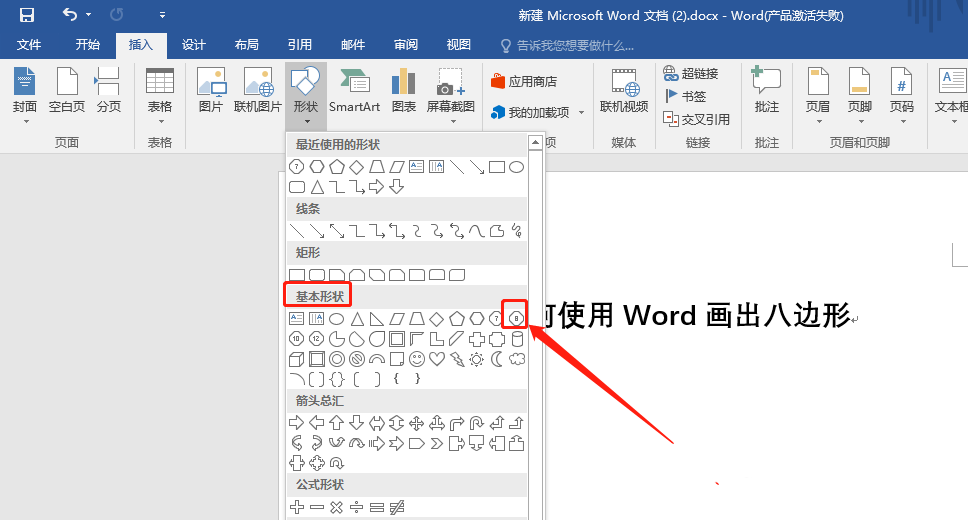The image size is (968, 520).
Task: Choose the not-equal equation shape
Action: pyautogui.click(x=397, y=508)
